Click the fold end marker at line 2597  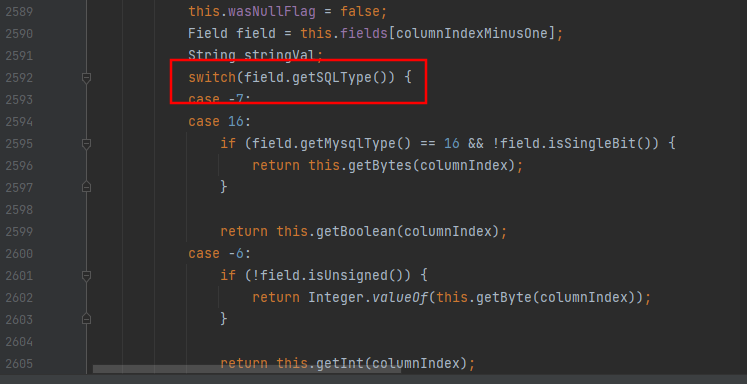click(86, 187)
